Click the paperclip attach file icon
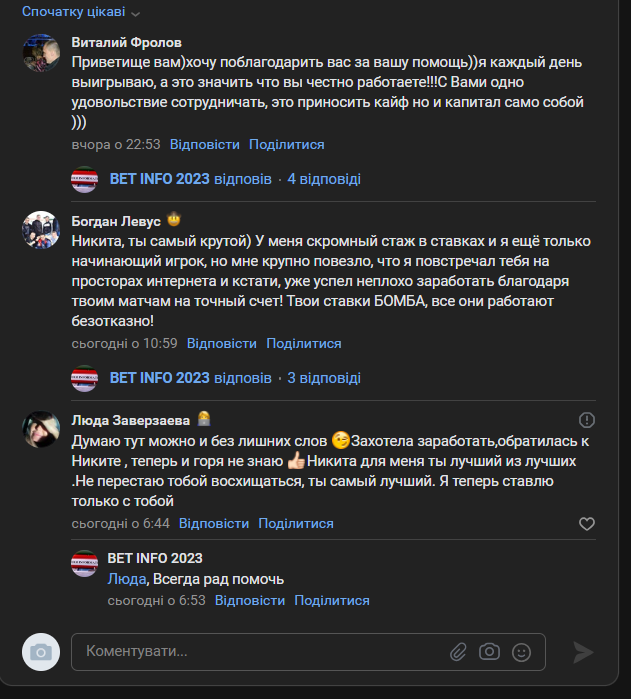Image resolution: width=631 pixels, height=699 pixels. pos(458,652)
